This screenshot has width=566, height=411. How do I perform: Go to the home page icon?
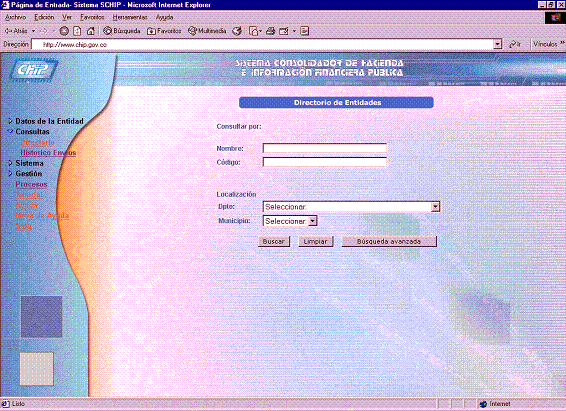tap(91, 31)
